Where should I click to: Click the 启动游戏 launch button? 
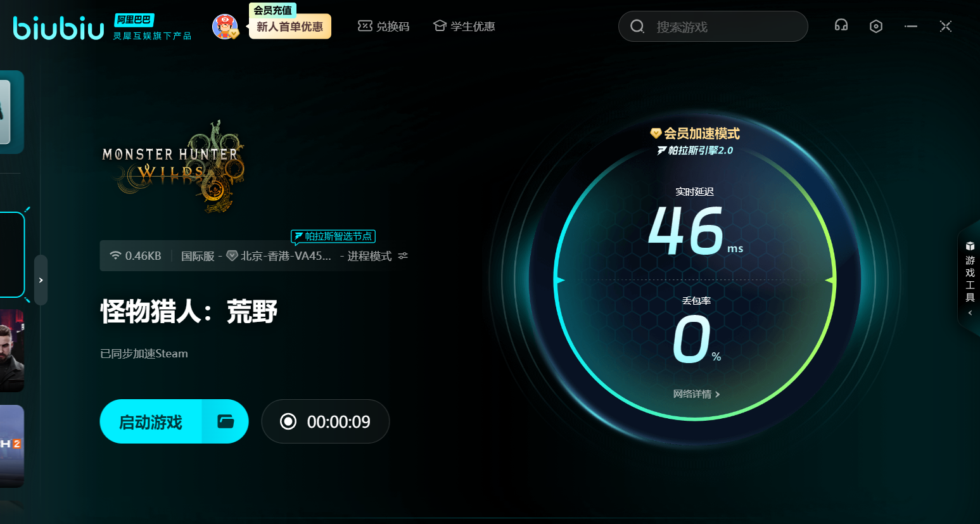(x=151, y=421)
